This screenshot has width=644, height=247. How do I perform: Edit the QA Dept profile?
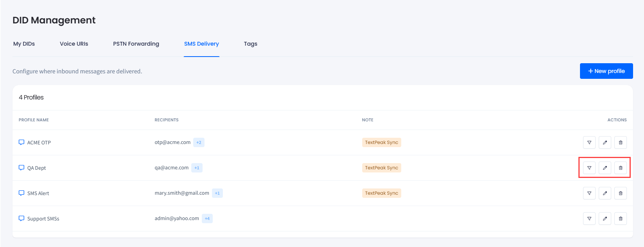pyautogui.click(x=605, y=168)
